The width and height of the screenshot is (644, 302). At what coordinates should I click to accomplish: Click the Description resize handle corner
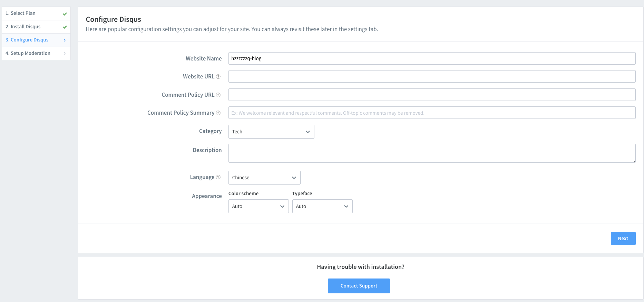click(634, 161)
